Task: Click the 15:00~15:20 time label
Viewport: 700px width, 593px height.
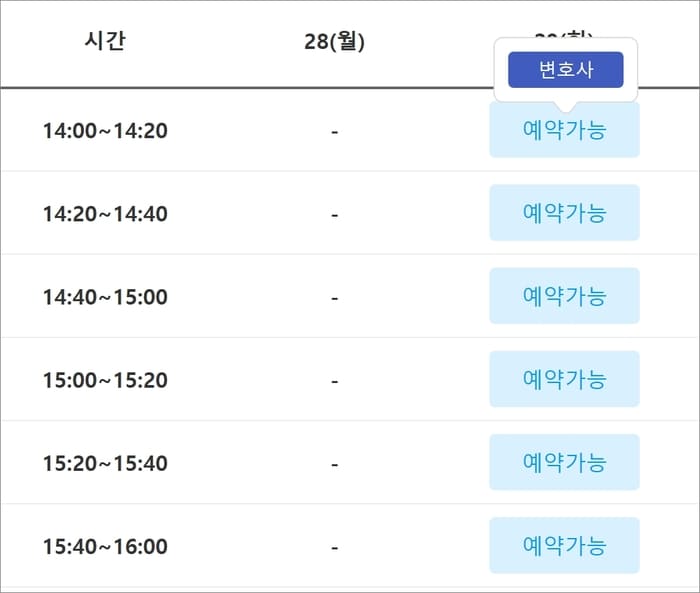Action: pos(105,380)
